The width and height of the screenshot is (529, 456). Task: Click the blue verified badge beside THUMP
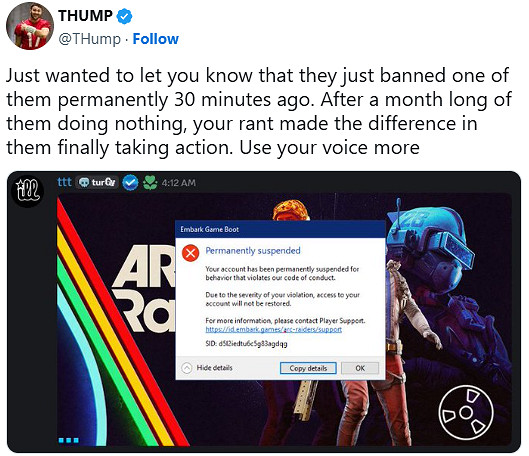pyautogui.click(x=124, y=17)
